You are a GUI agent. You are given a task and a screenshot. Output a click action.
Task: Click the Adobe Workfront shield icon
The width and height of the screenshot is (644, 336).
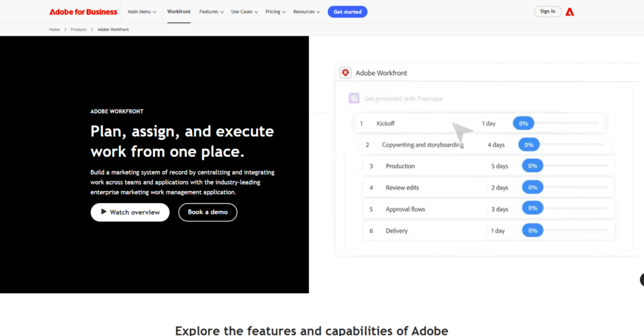[x=345, y=73]
